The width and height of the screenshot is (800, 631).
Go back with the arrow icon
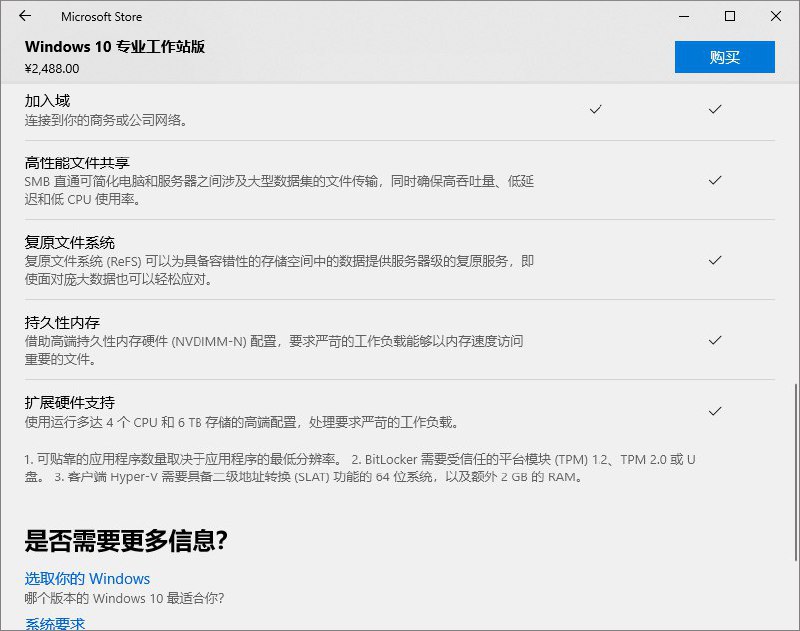tap(25, 16)
